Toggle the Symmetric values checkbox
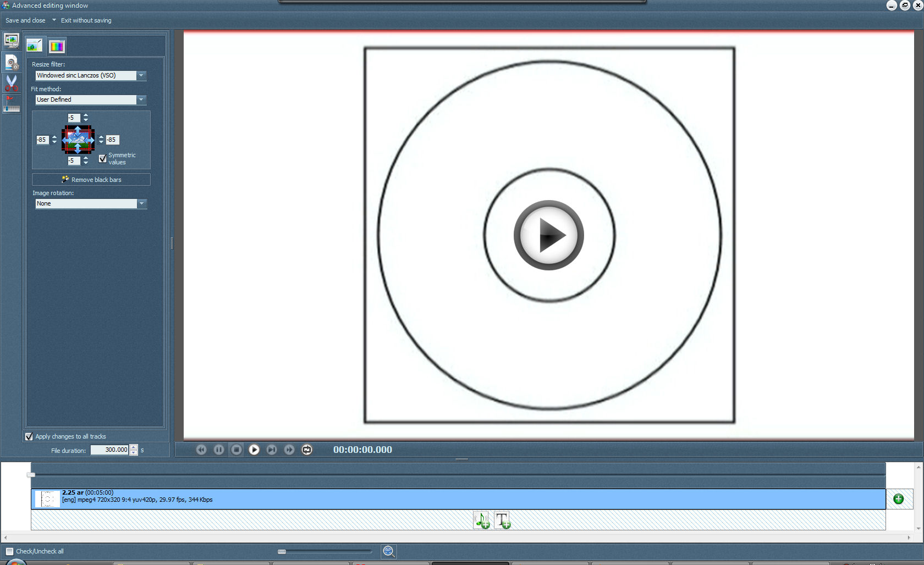924x565 pixels. tap(102, 158)
